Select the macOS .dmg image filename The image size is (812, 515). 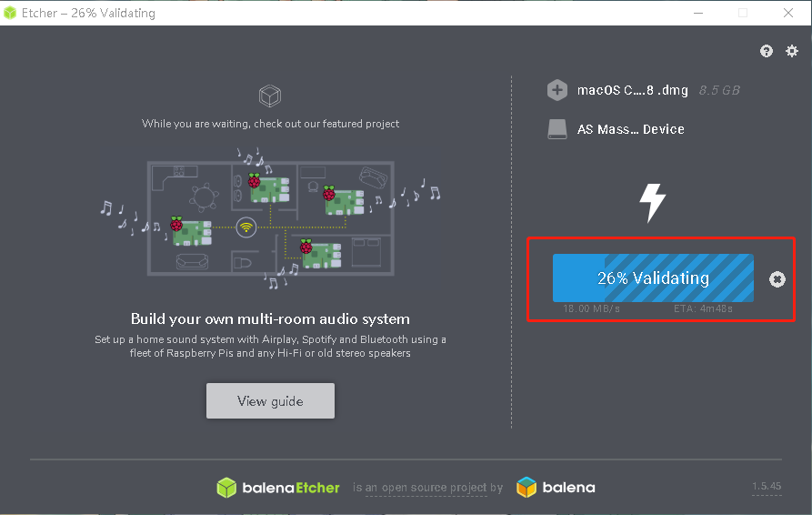[x=631, y=90]
